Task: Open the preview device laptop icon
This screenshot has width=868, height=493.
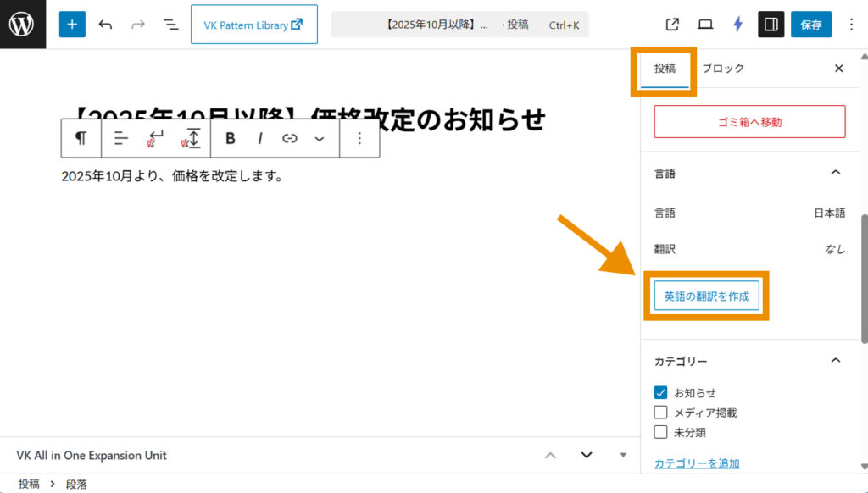Action: 705,25
